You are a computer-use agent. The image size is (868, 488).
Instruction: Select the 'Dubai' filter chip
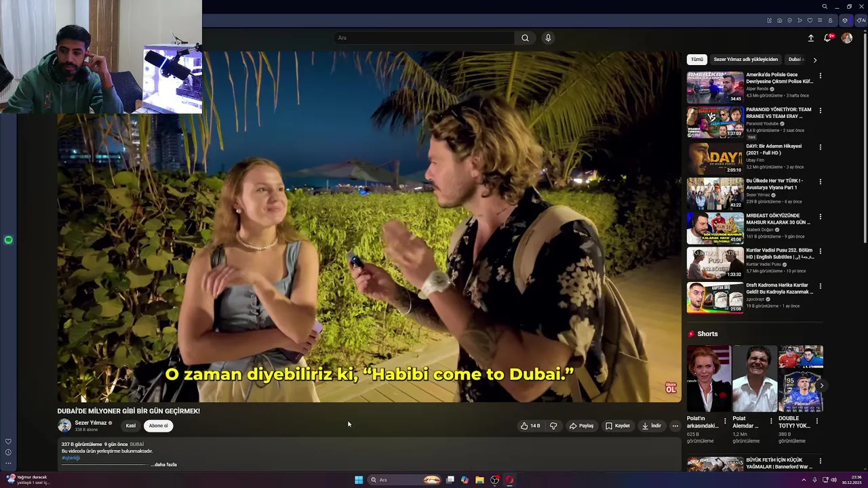(795, 59)
